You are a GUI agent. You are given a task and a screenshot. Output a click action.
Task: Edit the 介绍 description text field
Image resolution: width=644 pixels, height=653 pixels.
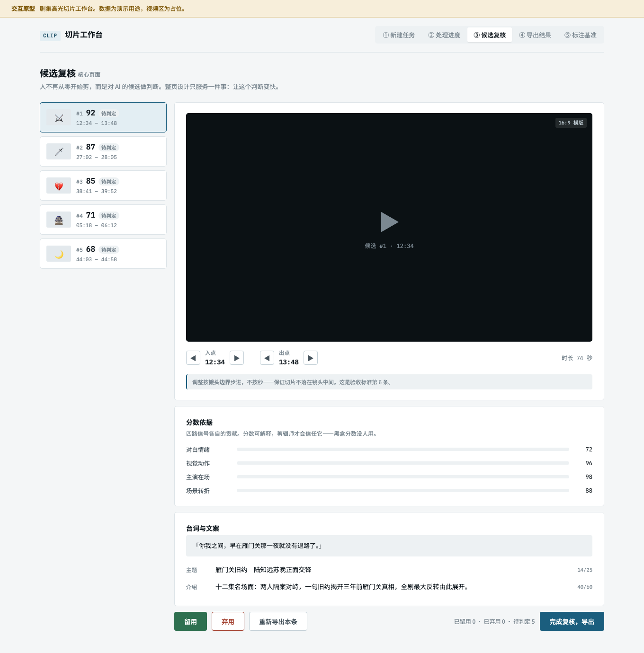[392, 587]
